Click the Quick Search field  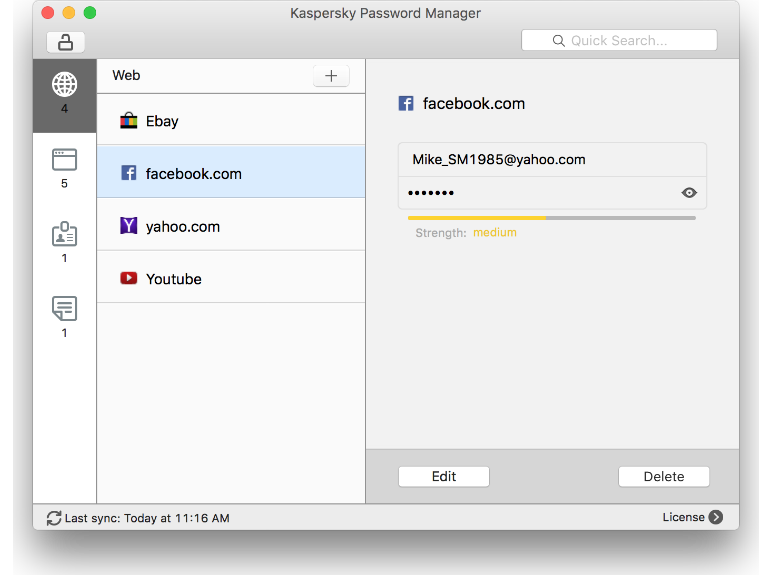619,41
